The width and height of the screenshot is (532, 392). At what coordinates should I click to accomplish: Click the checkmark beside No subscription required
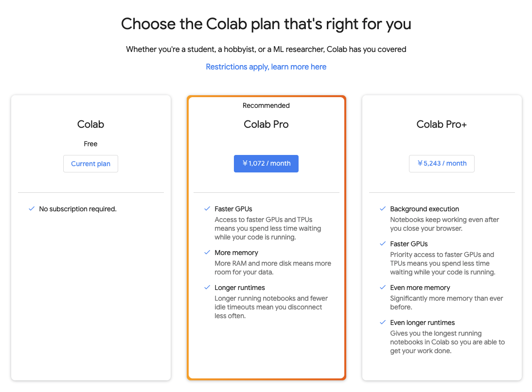click(x=31, y=209)
